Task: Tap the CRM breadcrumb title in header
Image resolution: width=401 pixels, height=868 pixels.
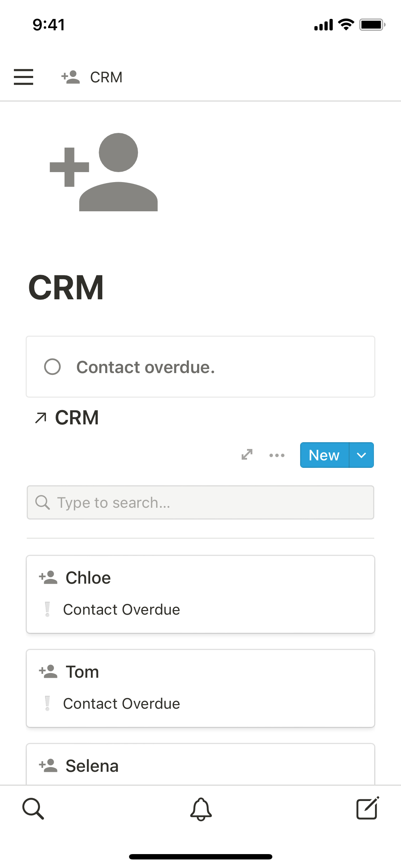Action: click(x=106, y=77)
